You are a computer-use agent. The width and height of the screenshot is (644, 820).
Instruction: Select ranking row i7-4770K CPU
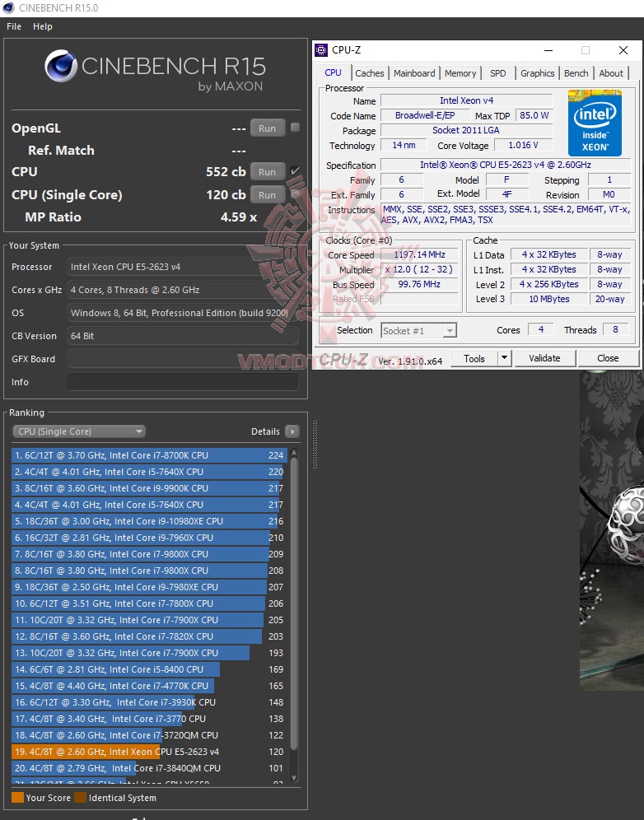click(150, 686)
